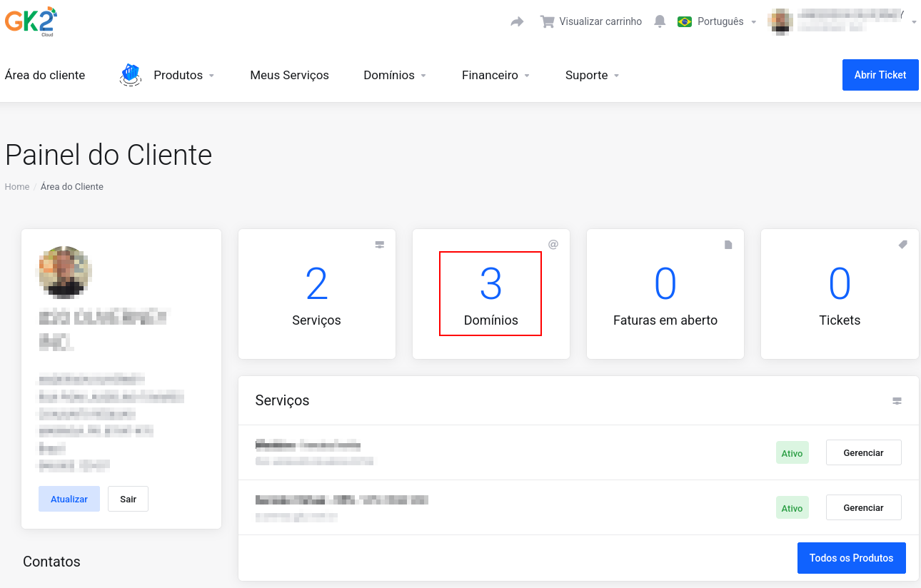Viewport: 921px width, 588px height.
Task: Click the tag icon on Tickets card
Action: 902,245
